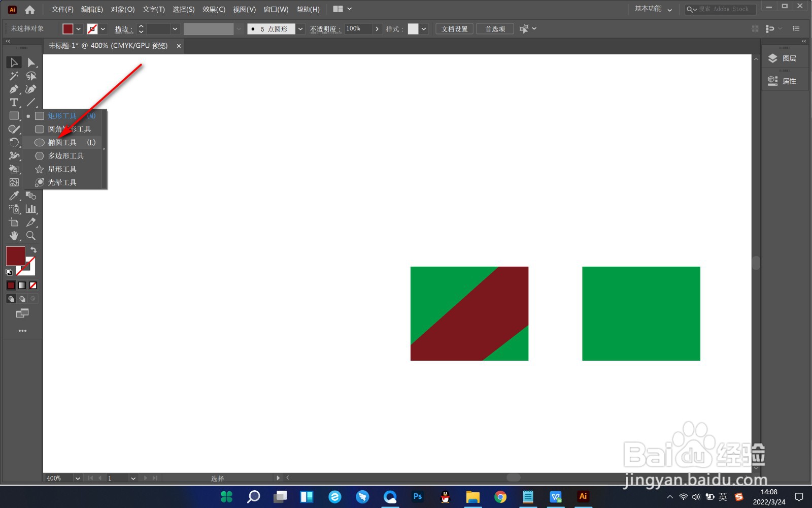Set paint mode to None
This screenshot has width=812, height=508.
[33, 285]
